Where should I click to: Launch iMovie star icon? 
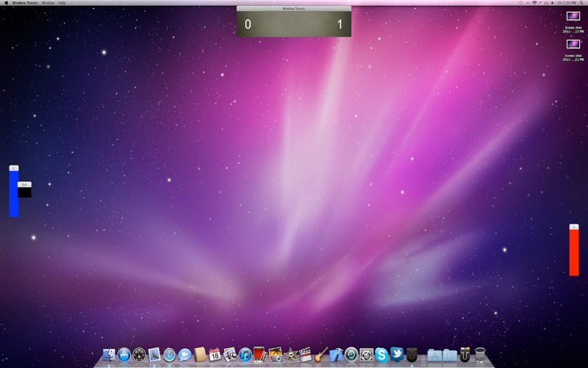click(x=290, y=355)
